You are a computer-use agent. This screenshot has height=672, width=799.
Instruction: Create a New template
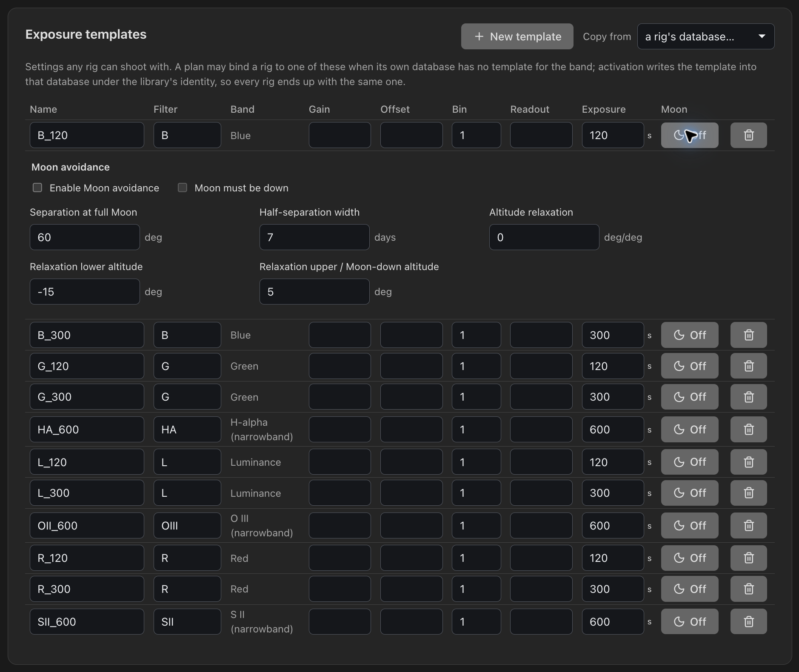click(x=517, y=37)
